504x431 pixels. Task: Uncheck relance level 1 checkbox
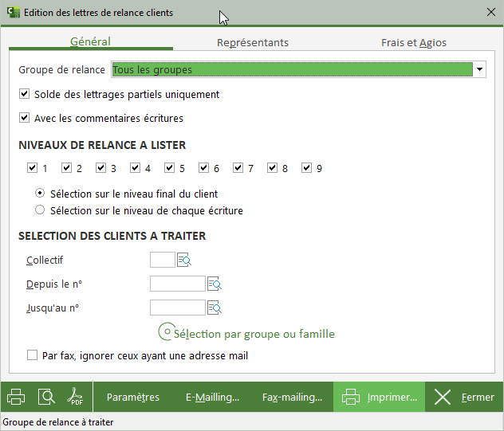pos(32,167)
